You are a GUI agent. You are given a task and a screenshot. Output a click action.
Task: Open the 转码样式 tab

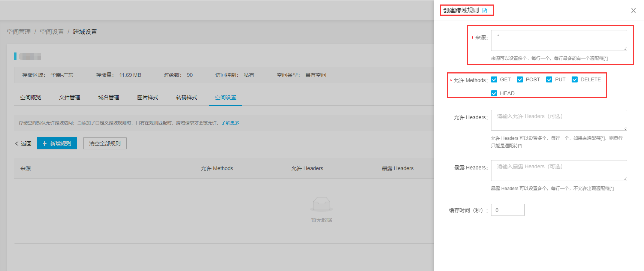click(x=187, y=97)
